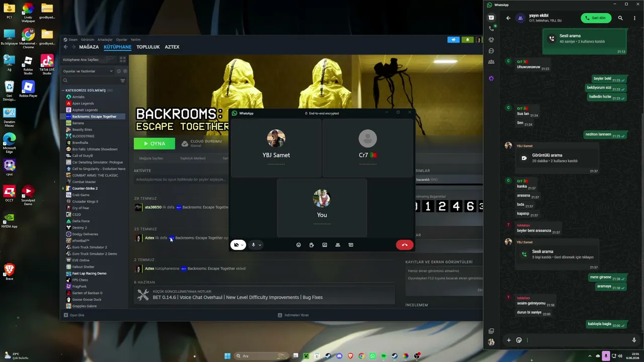Open the Communities icon in WhatsApp sidebar

[492, 62]
